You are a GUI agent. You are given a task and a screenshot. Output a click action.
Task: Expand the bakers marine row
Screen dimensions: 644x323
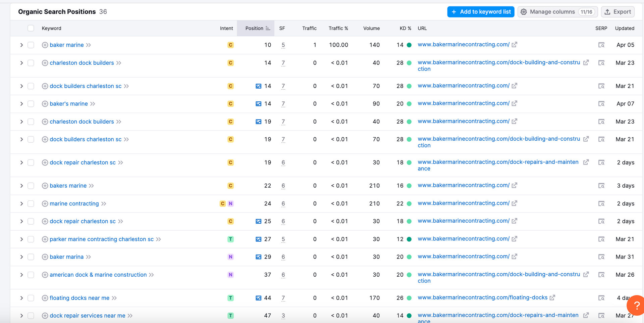point(21,186)
